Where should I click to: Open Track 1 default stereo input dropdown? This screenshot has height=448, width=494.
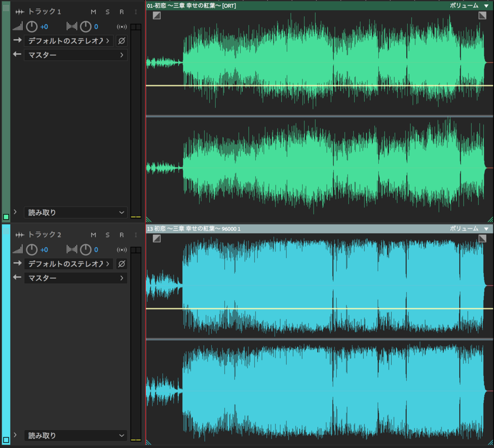click(69, 41)
